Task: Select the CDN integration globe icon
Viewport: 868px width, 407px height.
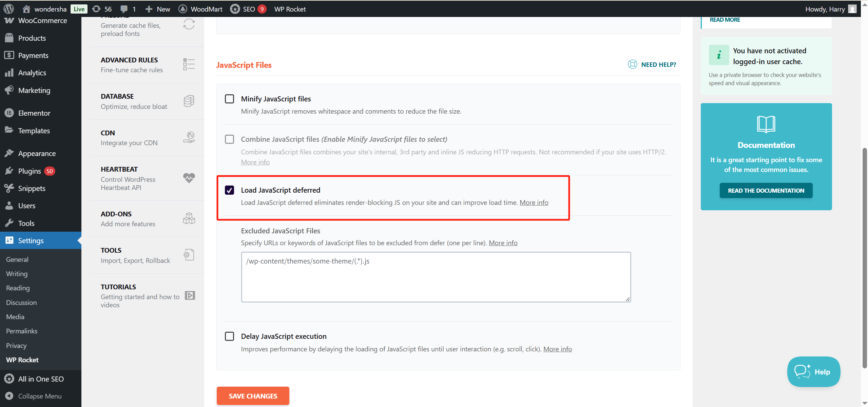Action: pos(189,137)
